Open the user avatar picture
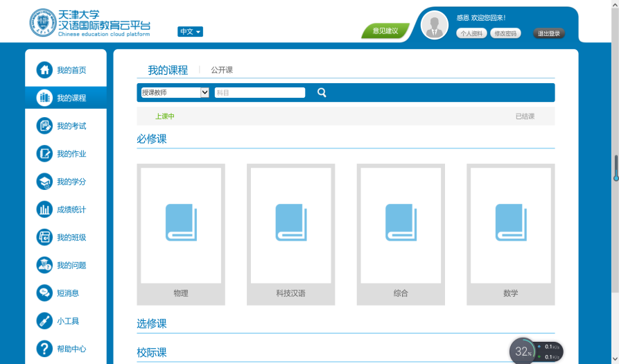This screenshot has width=619, height=364. coord(435,25)
